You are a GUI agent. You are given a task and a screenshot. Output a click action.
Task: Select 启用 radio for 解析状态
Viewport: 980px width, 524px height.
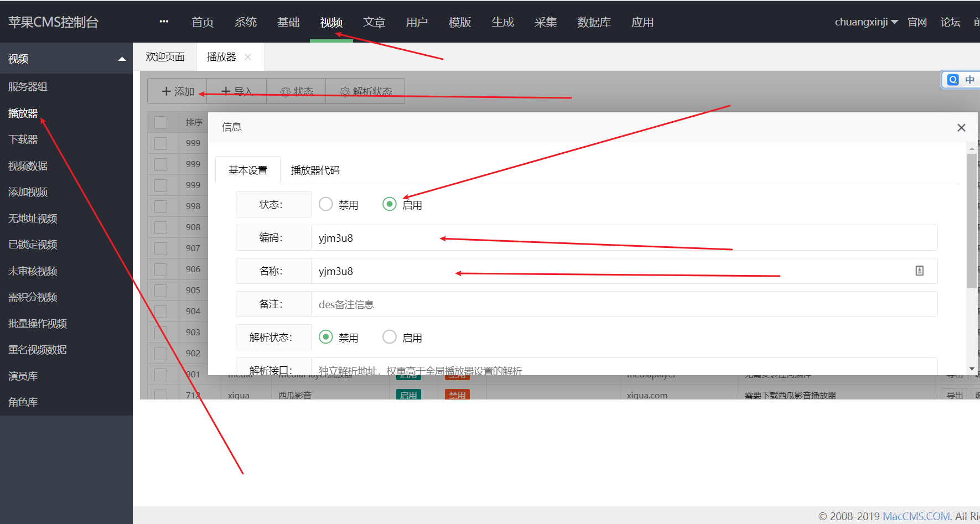point(390,337)
